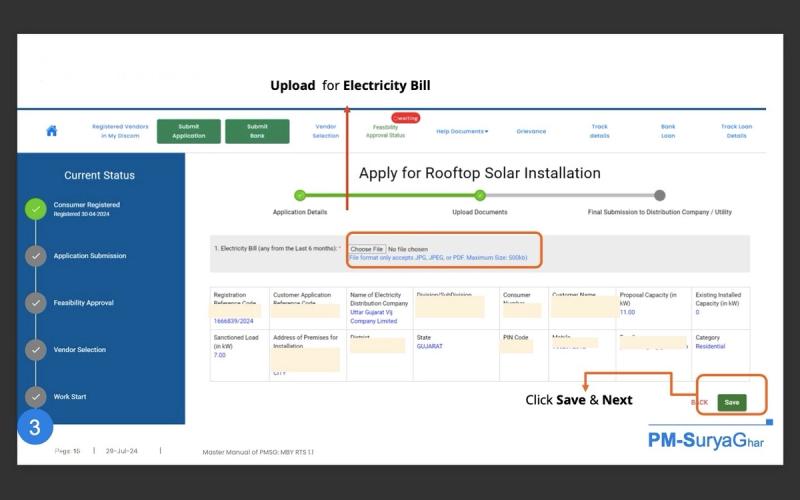Viewport: 800px width, 500px height.
Task: Click the category value Residential
Action: point(710,346)
